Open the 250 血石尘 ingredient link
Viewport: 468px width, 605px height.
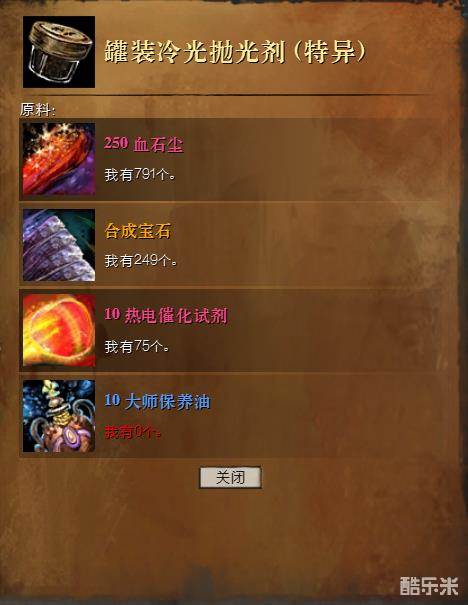(x=144, y=144)
